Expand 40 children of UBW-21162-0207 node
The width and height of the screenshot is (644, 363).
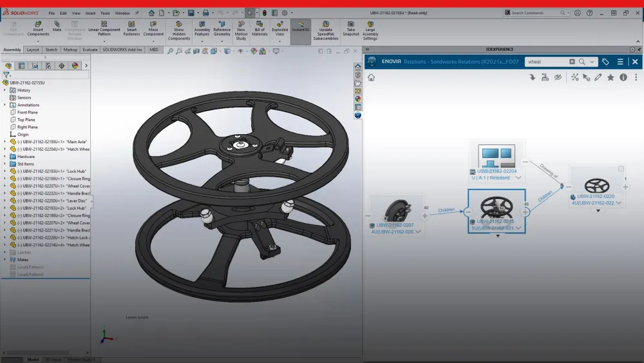click(424, 215)
